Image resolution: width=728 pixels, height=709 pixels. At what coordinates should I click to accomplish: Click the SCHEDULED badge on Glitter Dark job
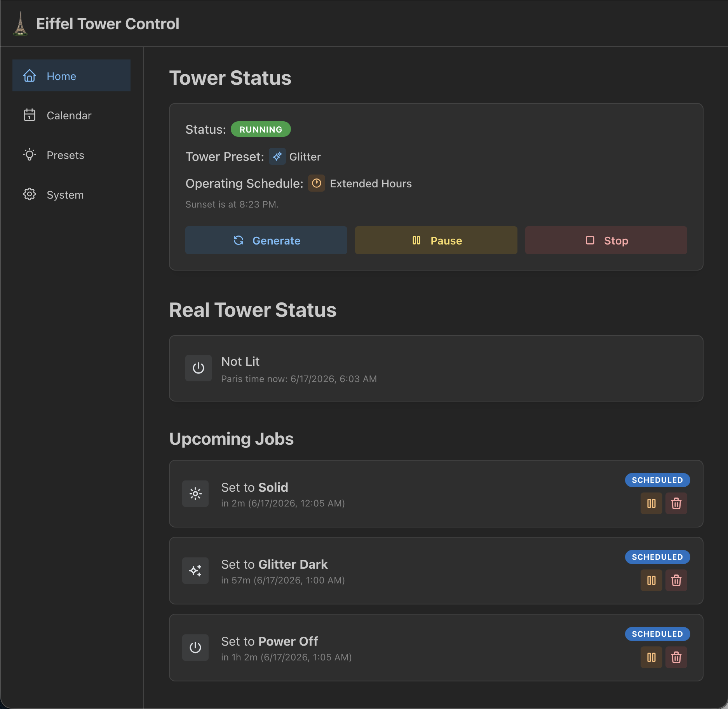click(657, 557)
